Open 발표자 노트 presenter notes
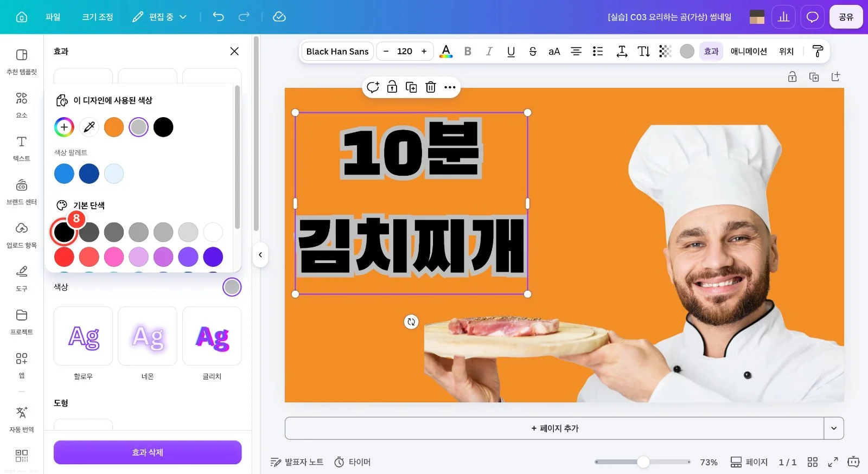The height and width of the screenshot is (474, 868). pos(297,462)
